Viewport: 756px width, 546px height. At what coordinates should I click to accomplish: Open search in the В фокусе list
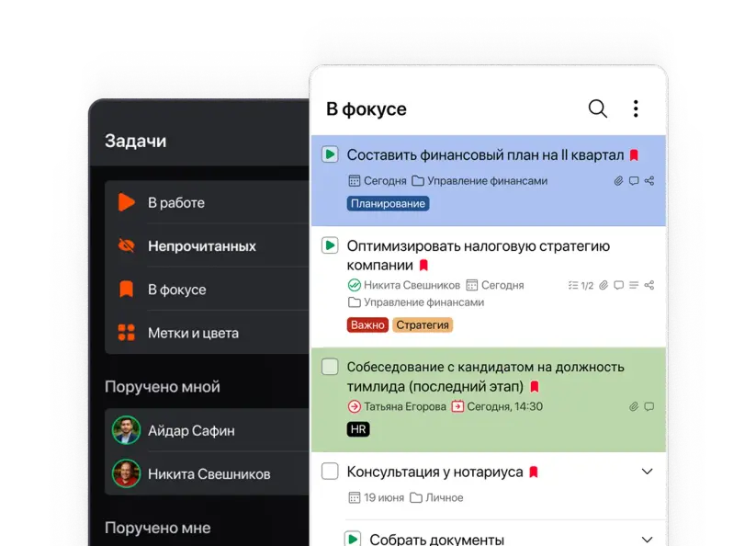click(597, 108)
